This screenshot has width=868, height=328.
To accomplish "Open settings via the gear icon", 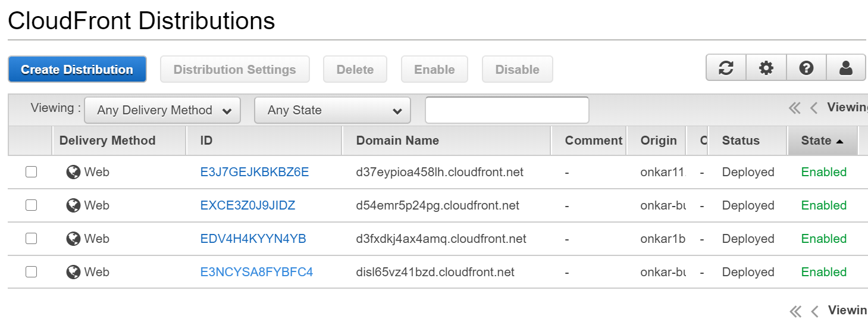I will (766, 68).
